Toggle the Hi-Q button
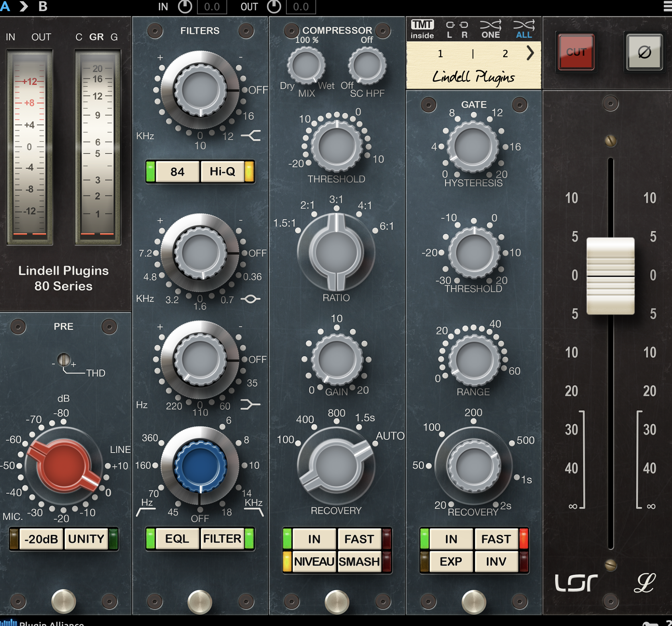Screen dimensions: 672x626 pos(222,172)
